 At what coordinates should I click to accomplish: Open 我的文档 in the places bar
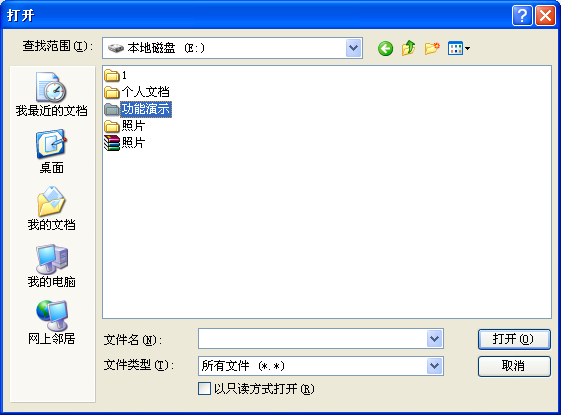(x=52, y=209)
